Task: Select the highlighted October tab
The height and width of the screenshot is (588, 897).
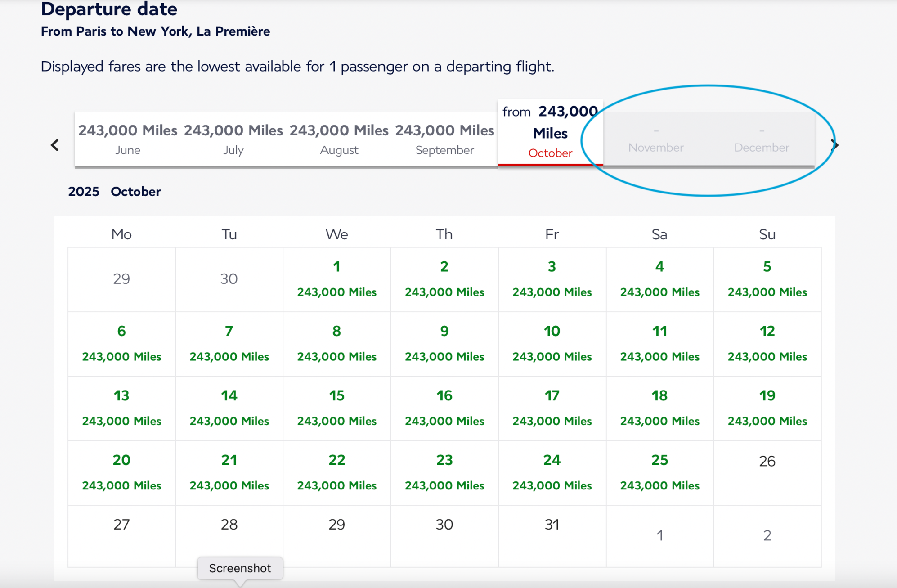Action: tap(550, 133)
